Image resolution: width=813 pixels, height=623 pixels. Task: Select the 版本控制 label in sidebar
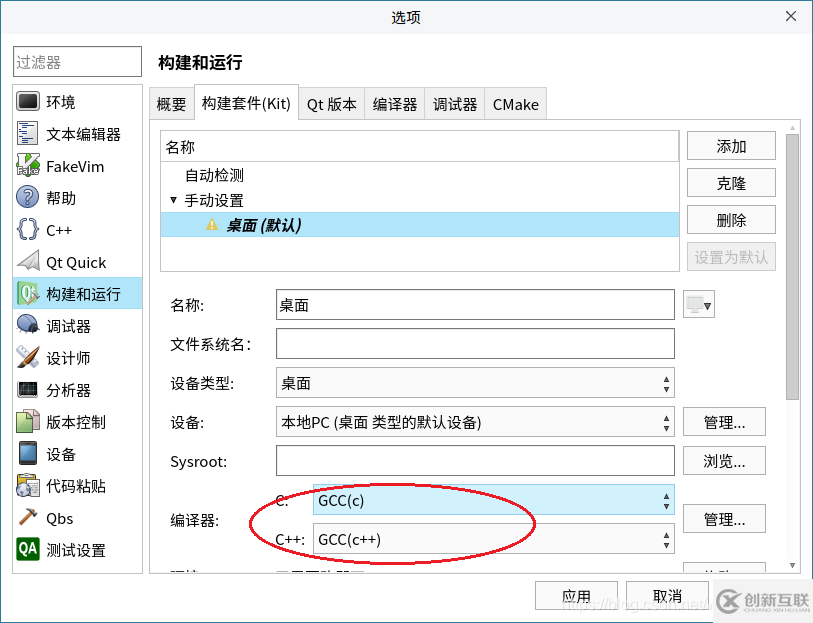(76, 422)
